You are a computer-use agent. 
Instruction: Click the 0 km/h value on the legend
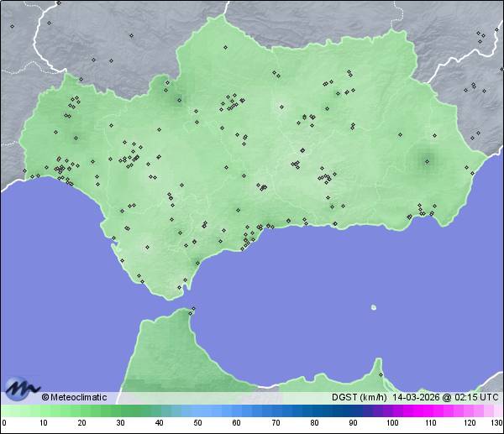tap(4, 423)
